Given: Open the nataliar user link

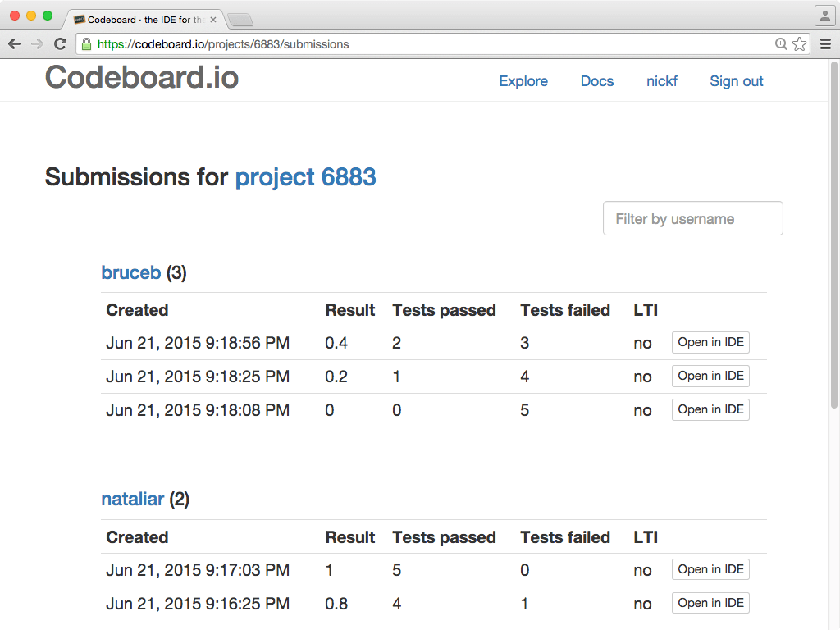Looking at the screenshot, I should [x=132, y=500].
